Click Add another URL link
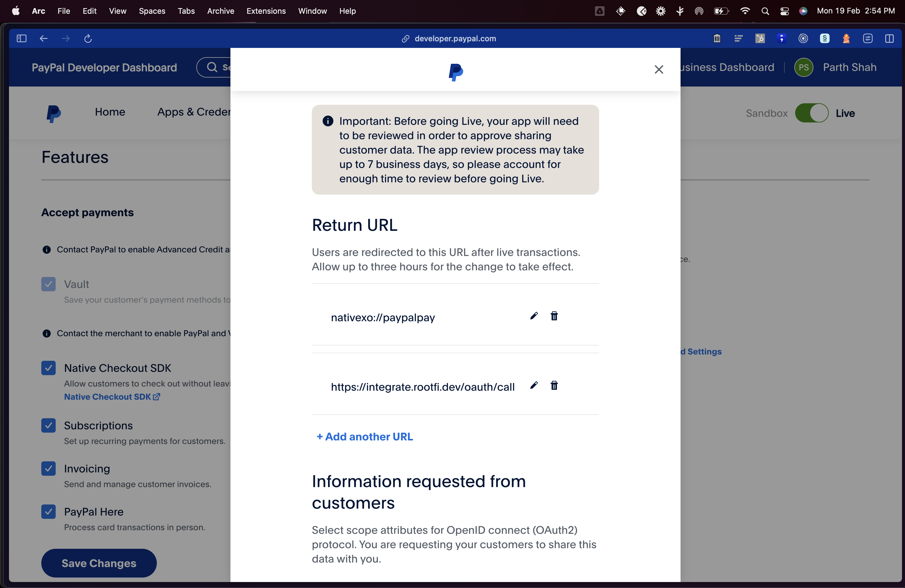This screenshot has width=905, height=588. pyautogui.click(x=365, y=437)
